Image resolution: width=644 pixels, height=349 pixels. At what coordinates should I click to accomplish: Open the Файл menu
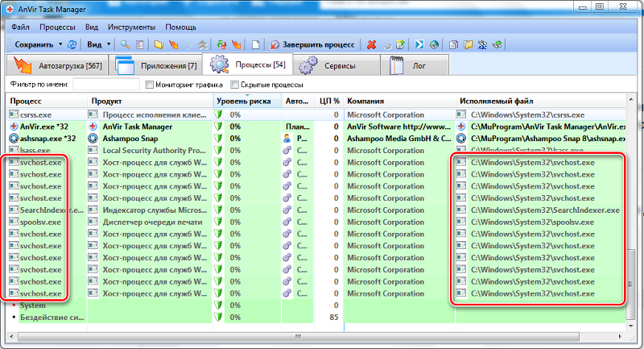coord(20,27)
